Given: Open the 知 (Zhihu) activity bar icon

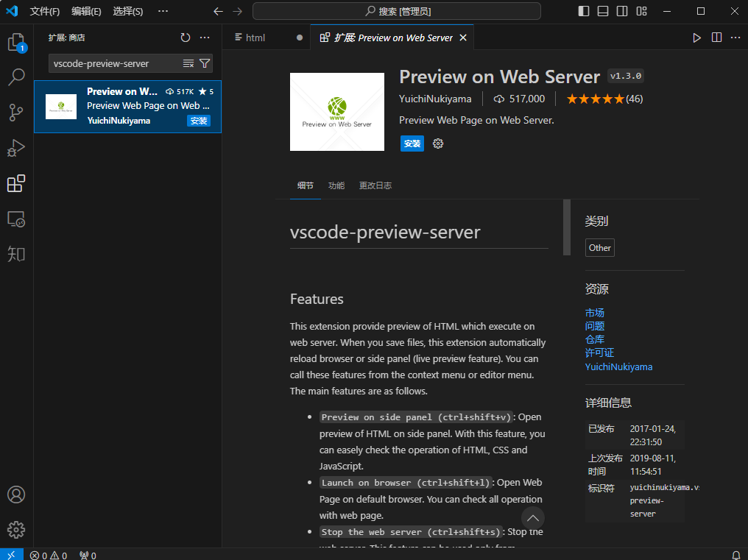Looking at the screenshot, I should (17, 254).
